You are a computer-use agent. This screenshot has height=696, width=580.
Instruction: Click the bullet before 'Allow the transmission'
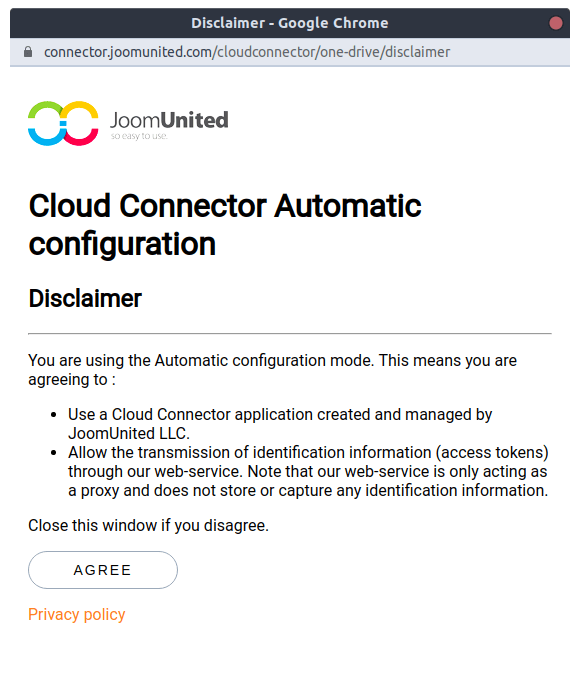pyautogui.click(x=53, y=453)
